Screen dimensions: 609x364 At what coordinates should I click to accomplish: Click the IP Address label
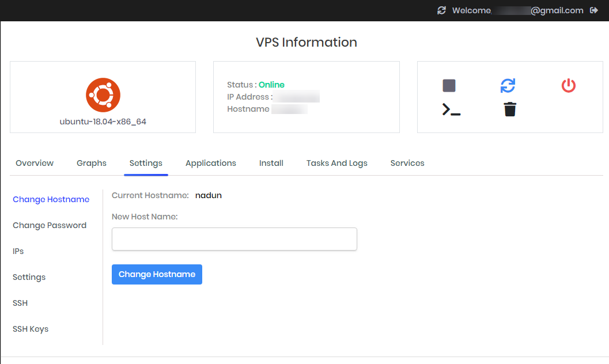249,97
